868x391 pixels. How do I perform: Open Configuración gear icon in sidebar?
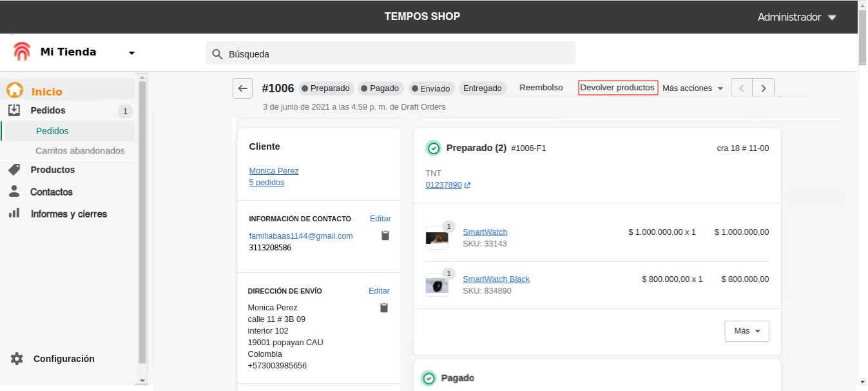click(x=17, y=359)
